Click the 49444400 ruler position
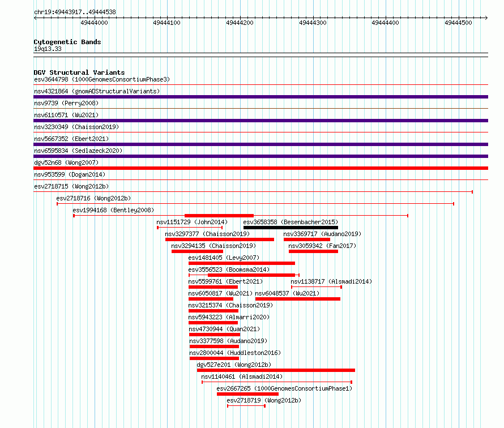504x428 pixels. tap(386, 23)
